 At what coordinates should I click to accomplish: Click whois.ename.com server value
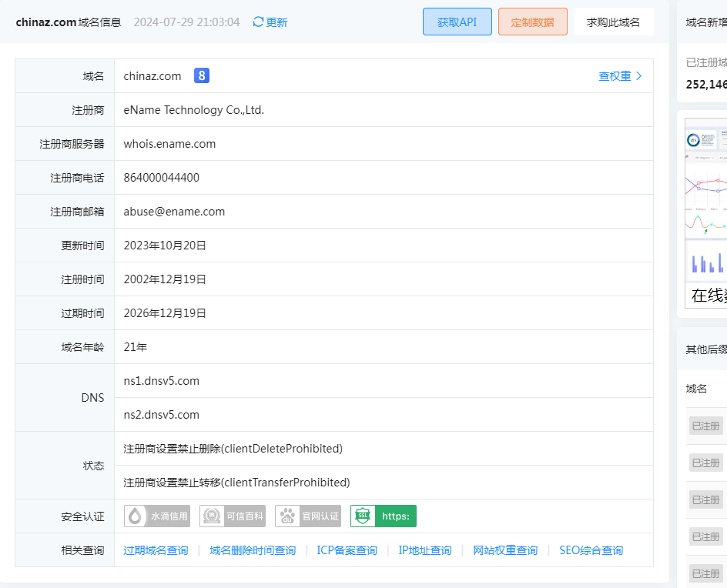point(169,144)
